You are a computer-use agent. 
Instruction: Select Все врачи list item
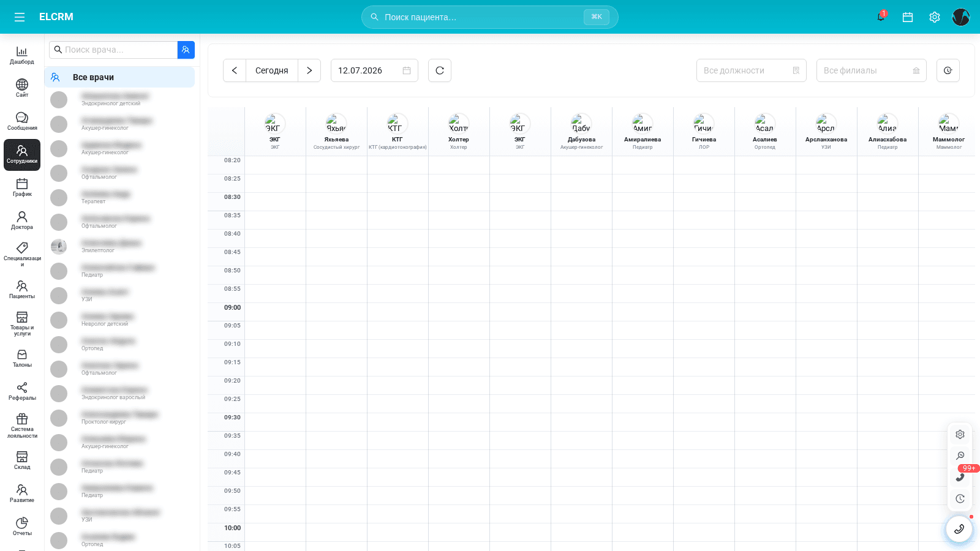[119, 77]
